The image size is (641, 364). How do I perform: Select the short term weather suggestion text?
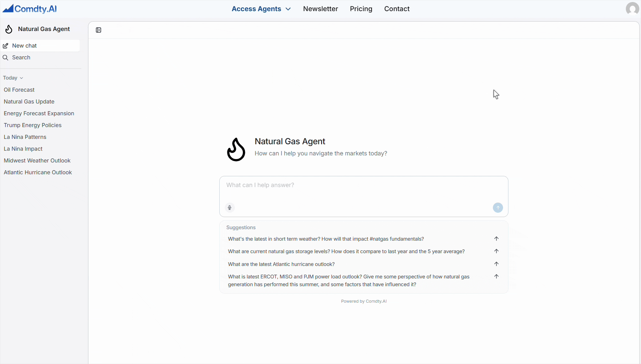[326, 239]
